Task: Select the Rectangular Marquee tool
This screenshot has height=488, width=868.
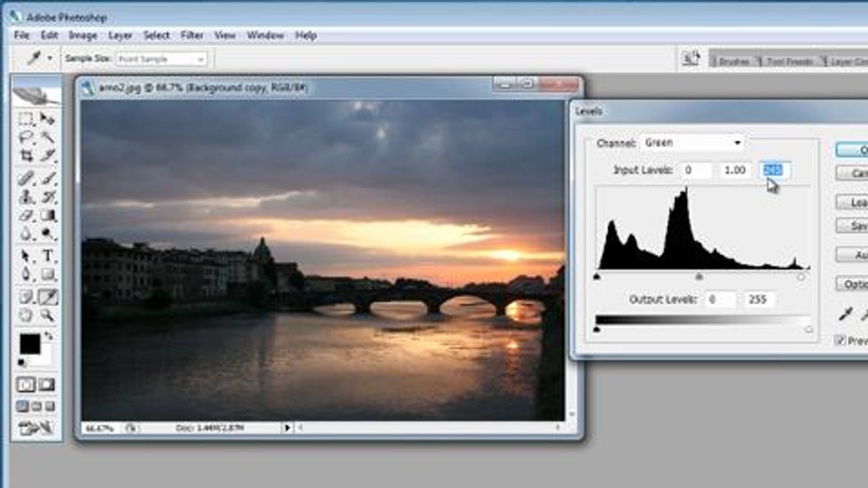Action: click(26, 118)
